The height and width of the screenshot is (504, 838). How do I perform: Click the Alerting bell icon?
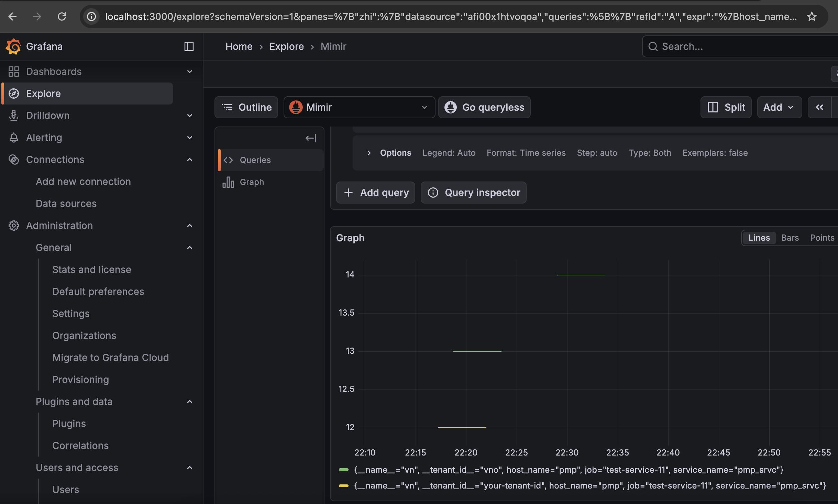(x=14, y=137)
